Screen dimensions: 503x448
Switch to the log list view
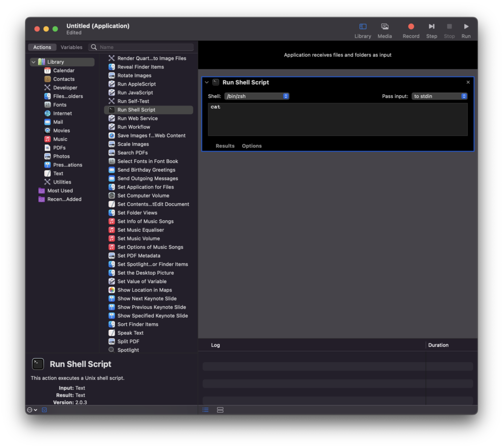tap(206, 410)
